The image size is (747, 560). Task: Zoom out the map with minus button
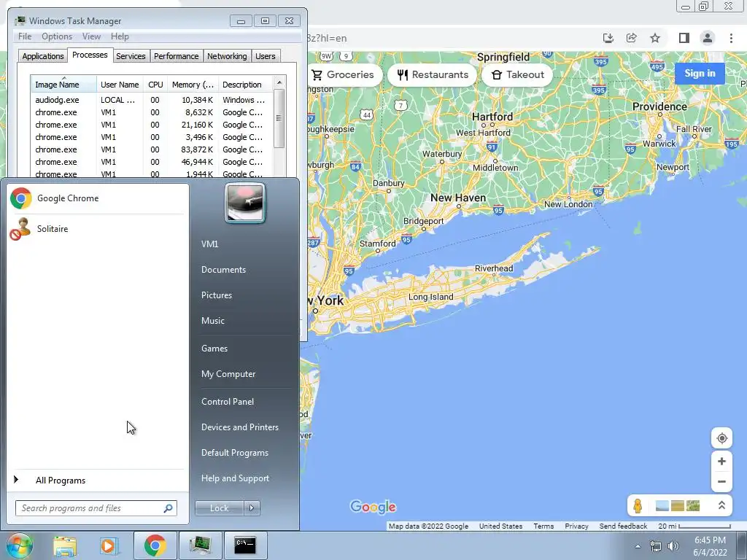click(x=721, y=481)
